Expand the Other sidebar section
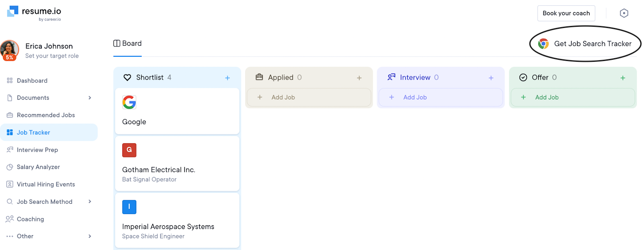 [89, 236]
